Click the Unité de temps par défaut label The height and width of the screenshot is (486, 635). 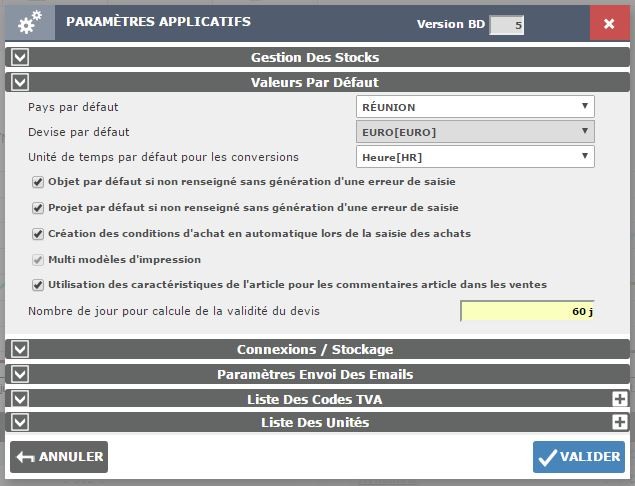[x=164, y=157]
